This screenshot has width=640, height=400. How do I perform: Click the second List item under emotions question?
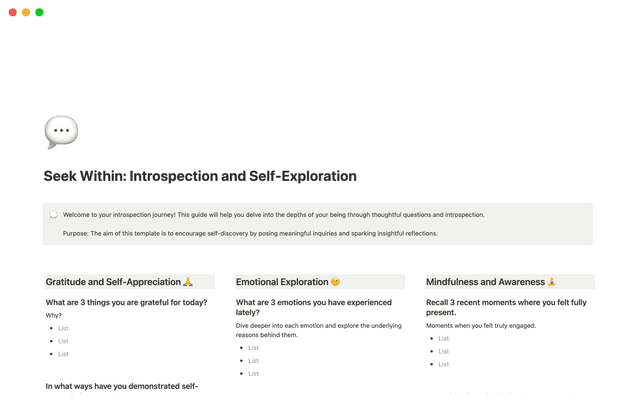tap(253, 360)
